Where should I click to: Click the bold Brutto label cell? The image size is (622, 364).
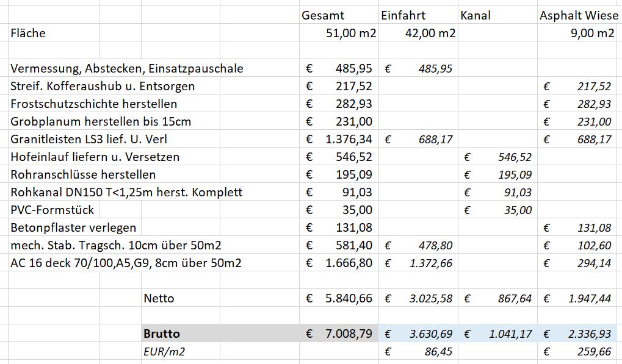(x=220, y=334)
